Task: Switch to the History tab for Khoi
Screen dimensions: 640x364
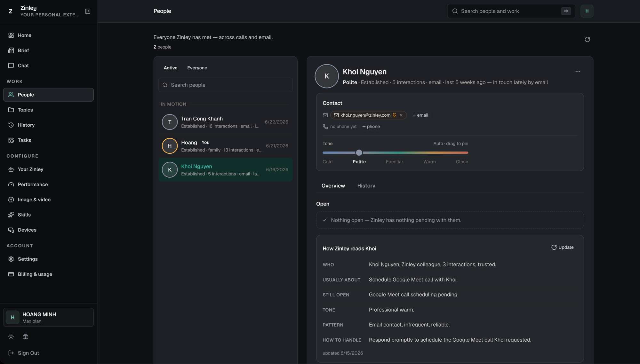Action: 366,186
